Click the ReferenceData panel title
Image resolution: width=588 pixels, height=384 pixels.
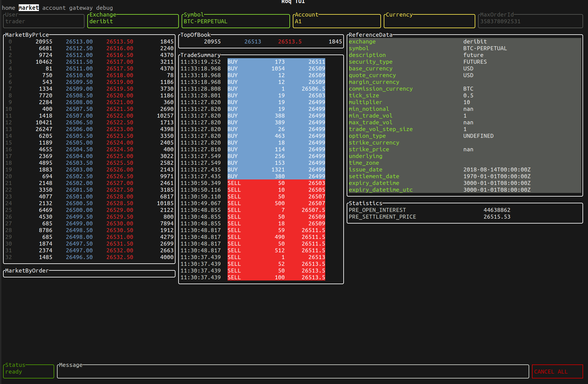click(x=371, y=35)
